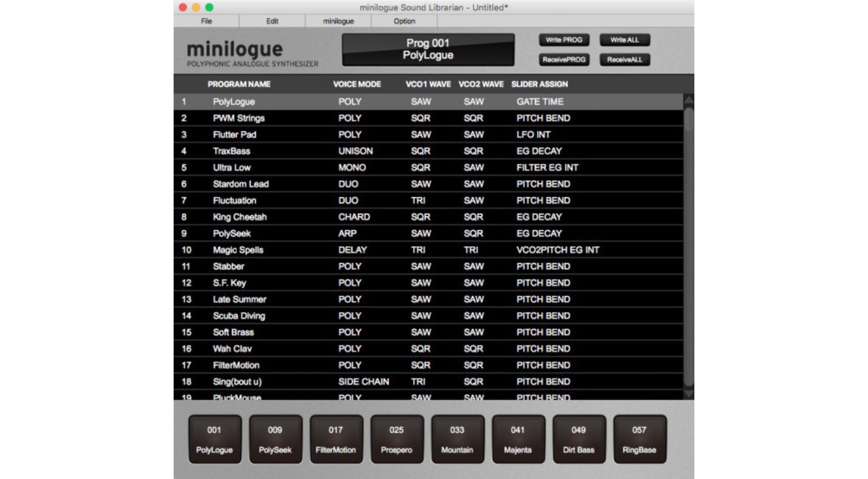Image resolution: width=868 pixels, height=479 pixels.
Task: Click the CHARD voice mode cell
Action: tap(354, 217)
